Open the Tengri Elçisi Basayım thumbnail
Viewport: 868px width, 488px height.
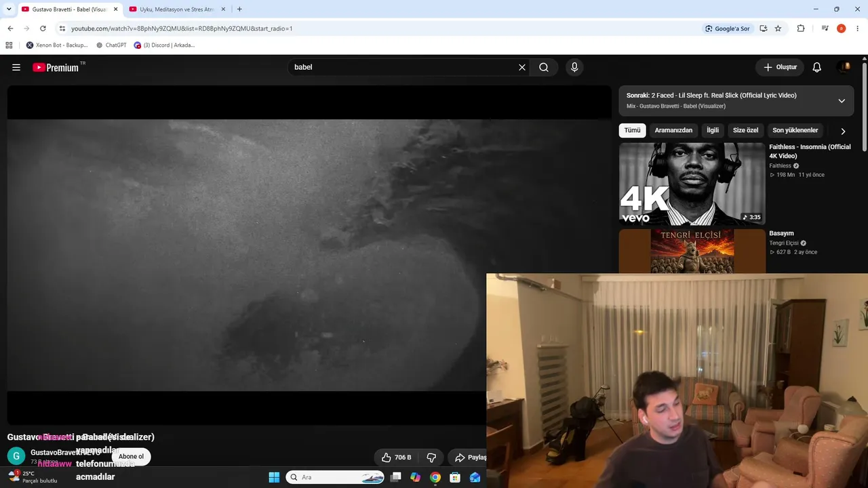pos(692,251)
